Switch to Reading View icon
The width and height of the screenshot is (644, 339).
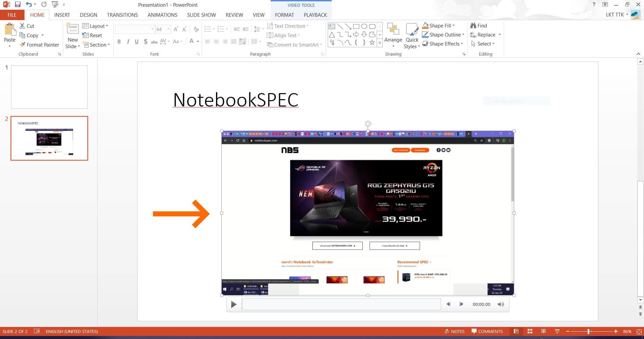pyautogui.click(x=543, y=331)
